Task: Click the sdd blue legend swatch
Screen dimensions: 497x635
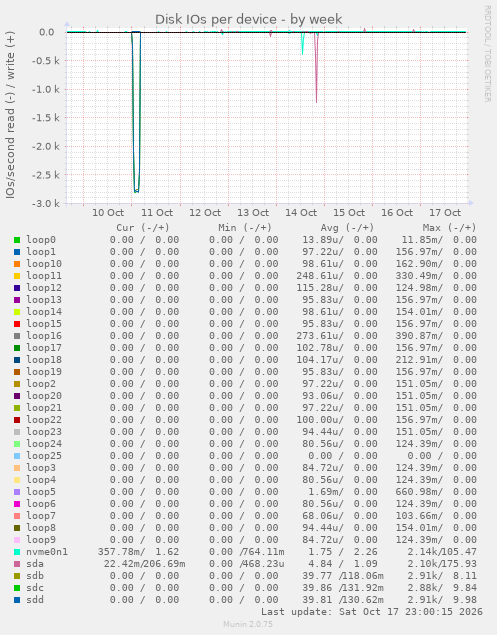Action: click(17, 600)
